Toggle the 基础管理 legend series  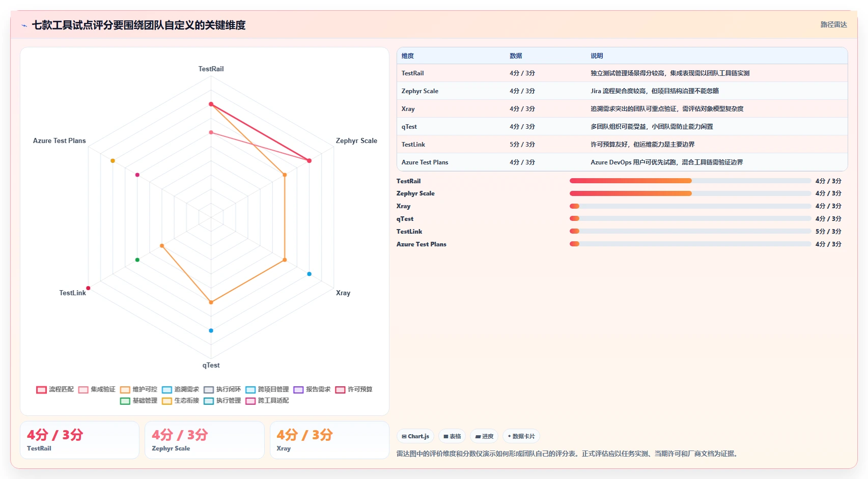138,401
